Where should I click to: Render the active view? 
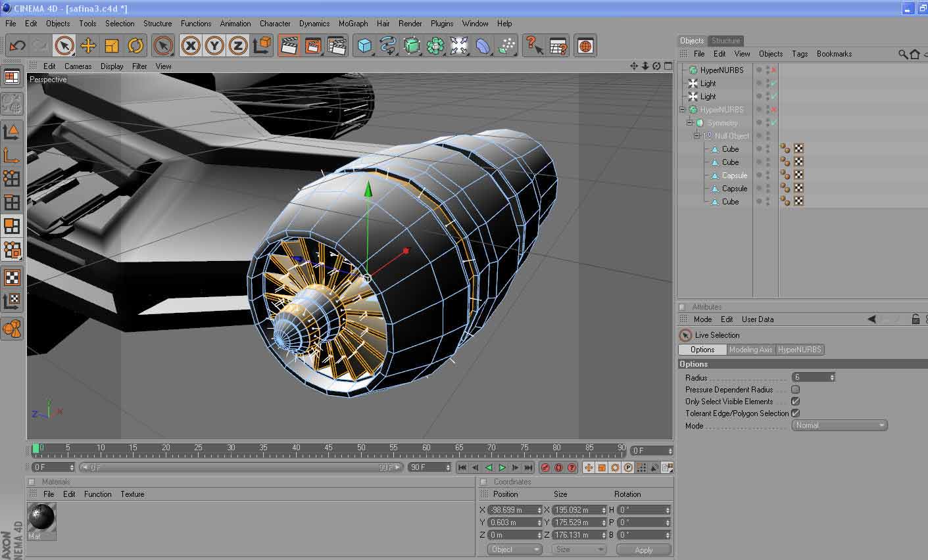click(x=289, y=45)
